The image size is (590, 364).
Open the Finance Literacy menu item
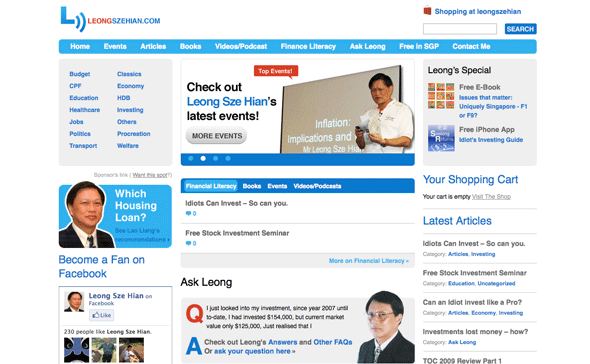point(308,47)
